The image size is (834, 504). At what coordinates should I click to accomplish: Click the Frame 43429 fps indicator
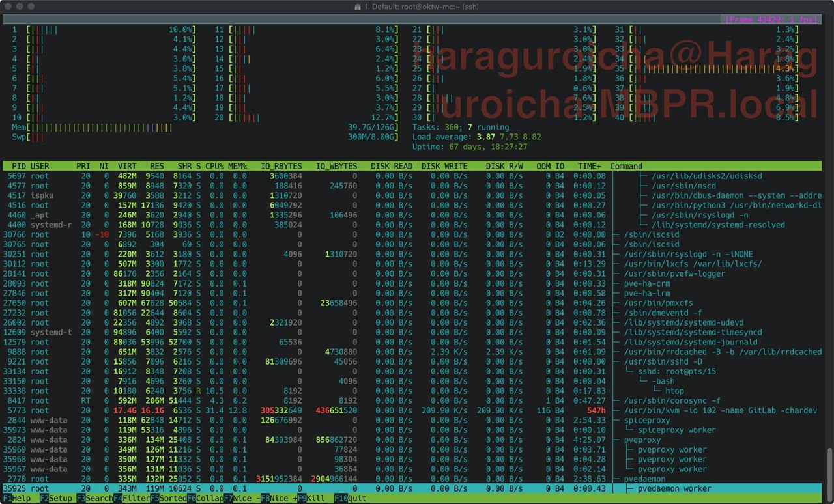(771, 20)
